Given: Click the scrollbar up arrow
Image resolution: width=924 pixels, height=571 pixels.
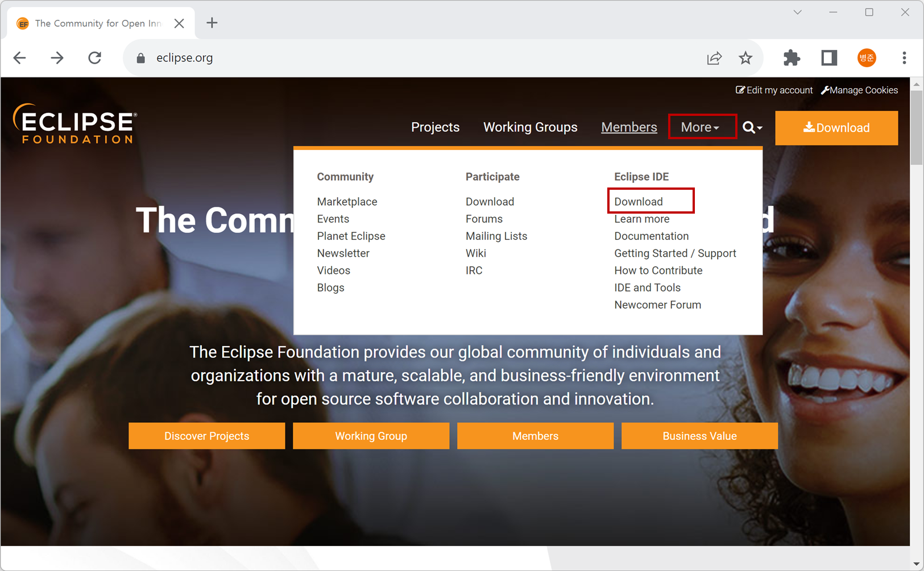Looking at the screenshot, I should pos(916,84).
